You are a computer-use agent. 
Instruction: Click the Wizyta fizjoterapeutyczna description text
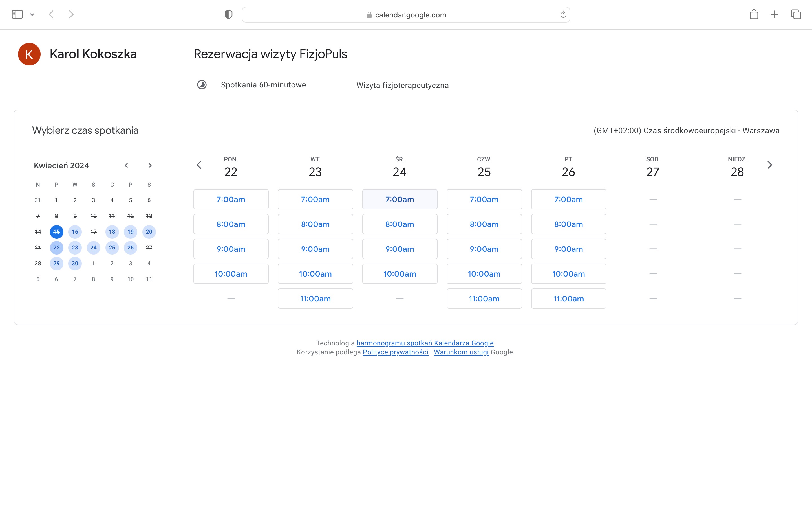pyautogui.click(x=402, y=85)
